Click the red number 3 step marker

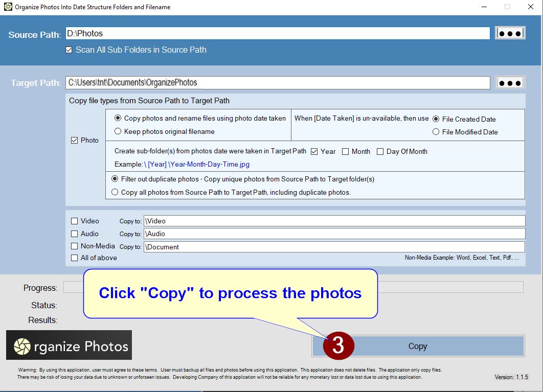338,346
